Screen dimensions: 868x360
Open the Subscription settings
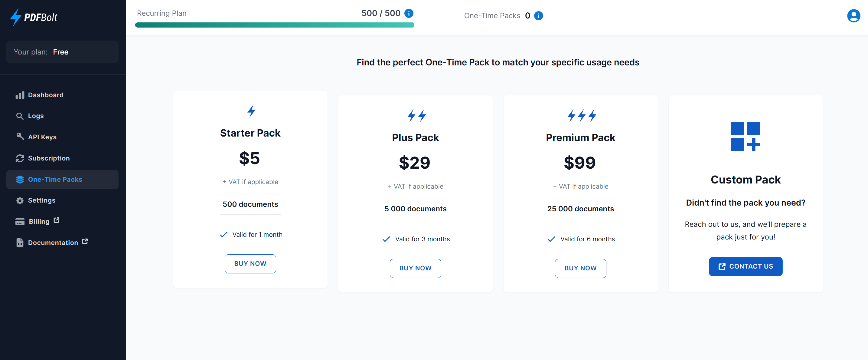tap(49, 158)
